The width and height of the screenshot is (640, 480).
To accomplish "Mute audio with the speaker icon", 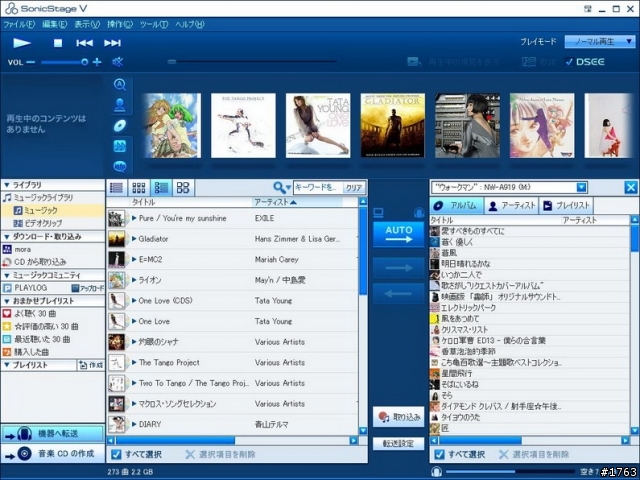I will click(x=118, y=62).
